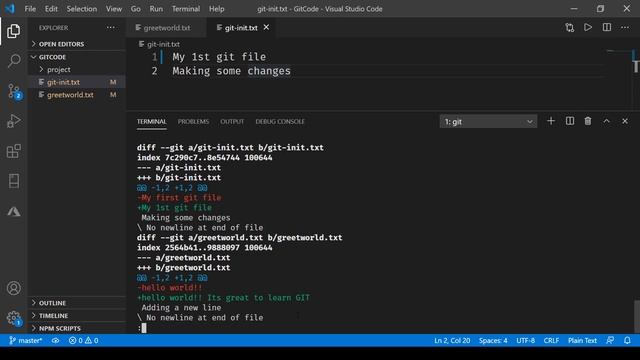Expand the TIMELINE section
This screenshot has height=360, width=640.
77,316
